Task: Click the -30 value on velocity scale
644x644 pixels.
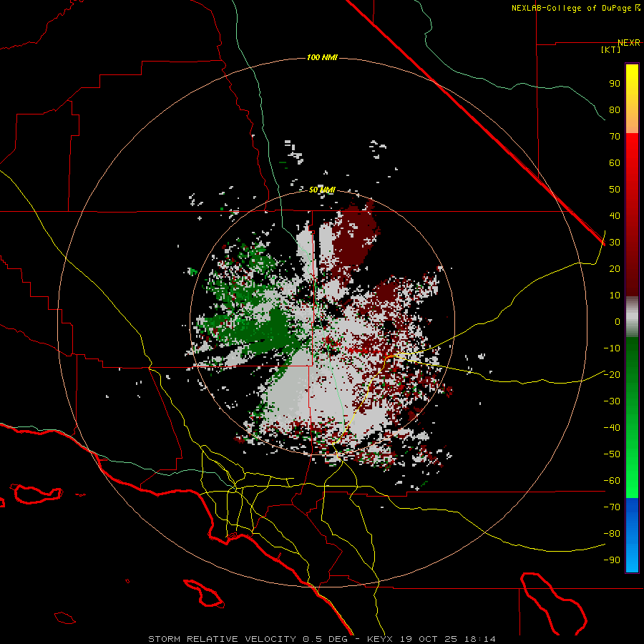Action: pyautogui.click(x=612, y=401)
